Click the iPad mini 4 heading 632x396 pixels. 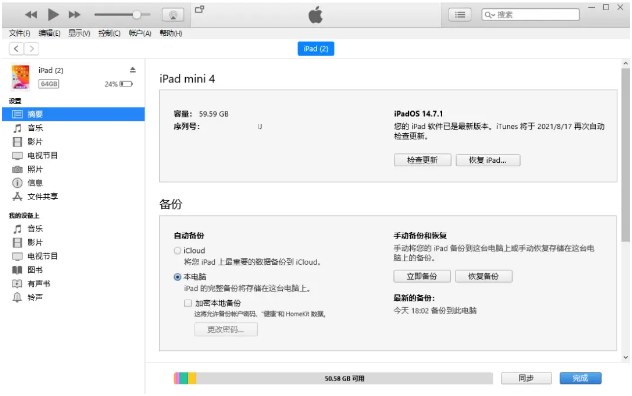click(187, 79)
